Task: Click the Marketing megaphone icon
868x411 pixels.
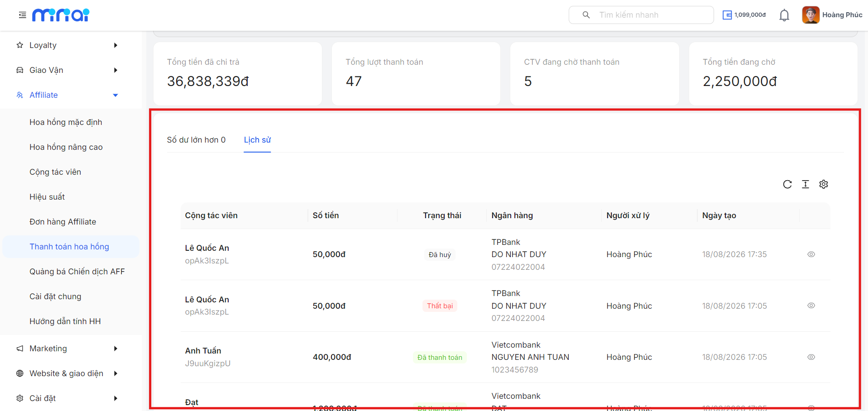Action: (x=19, y=349)
